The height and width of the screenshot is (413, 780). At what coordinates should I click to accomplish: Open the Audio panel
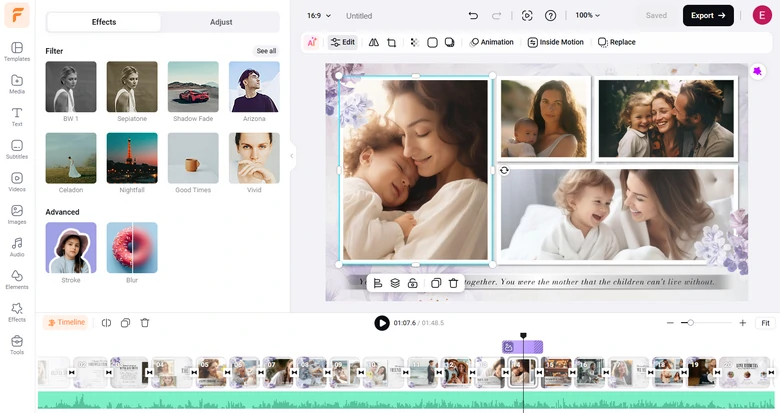tap(17, 247)
